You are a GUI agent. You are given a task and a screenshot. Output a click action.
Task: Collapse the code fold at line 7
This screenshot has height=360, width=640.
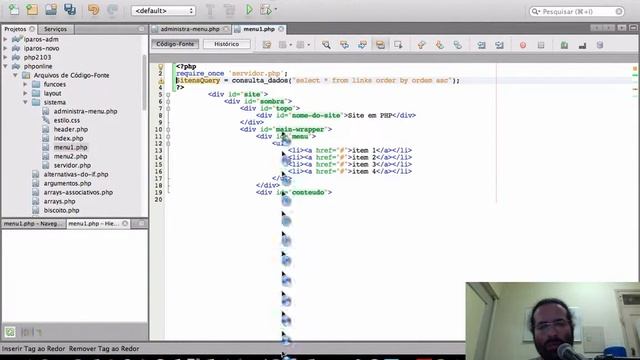(168, 109)
